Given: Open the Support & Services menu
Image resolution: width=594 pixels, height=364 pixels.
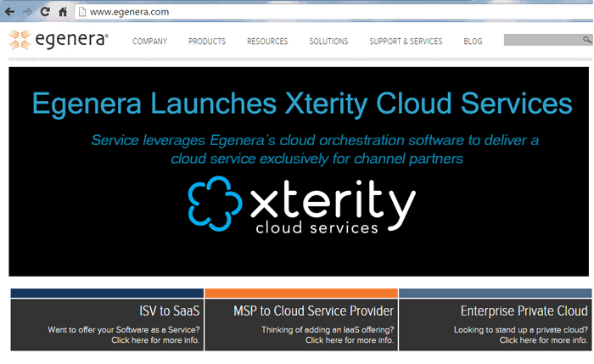Looking at the screenshot, I should click(406, 42).
